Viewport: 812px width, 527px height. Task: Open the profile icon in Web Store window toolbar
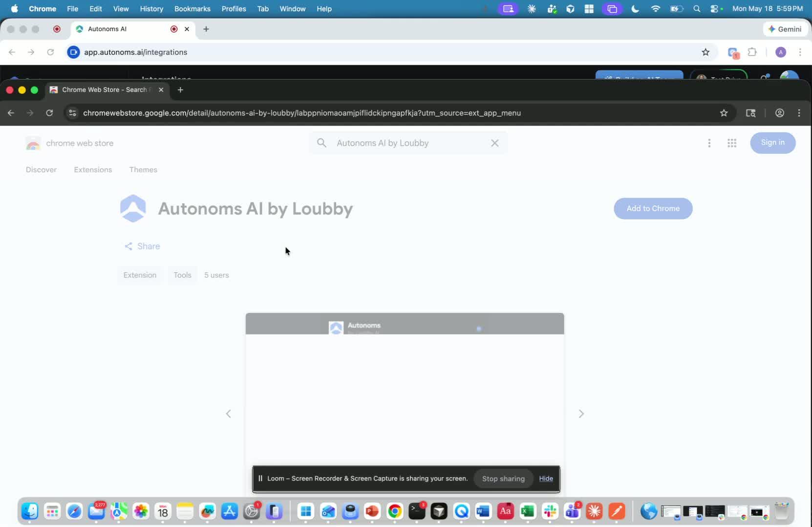(780, 113)
